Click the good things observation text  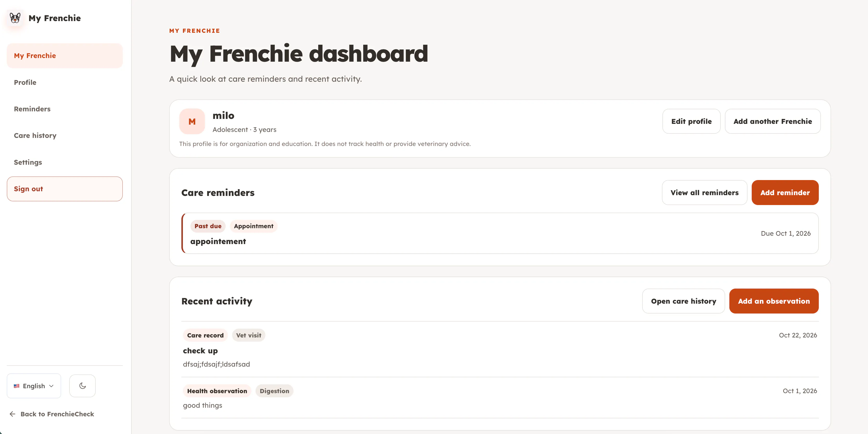pyautogui.click(x=202, y=406)
